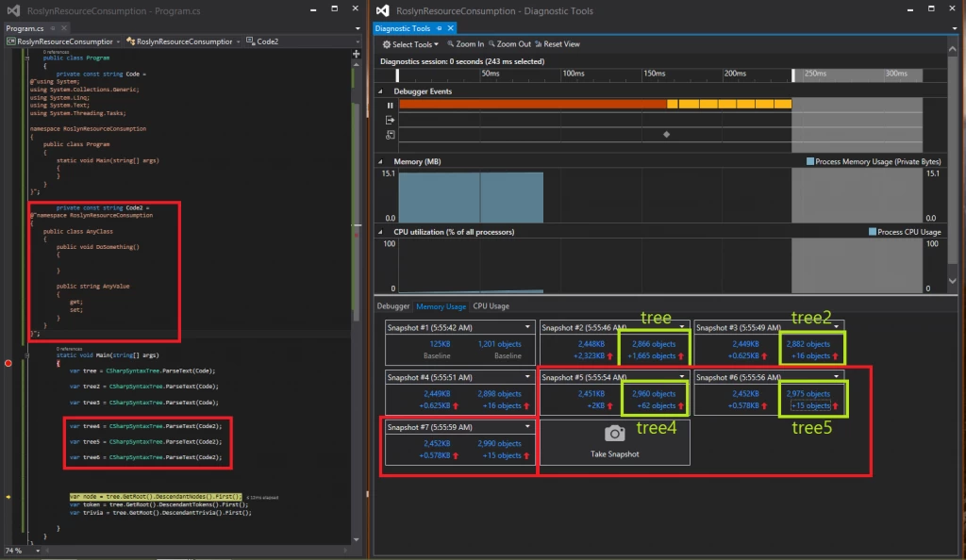Open Snapshot #4 dropdown arrow
Screen dimensions: 966x560
click(x=527, y=377)
